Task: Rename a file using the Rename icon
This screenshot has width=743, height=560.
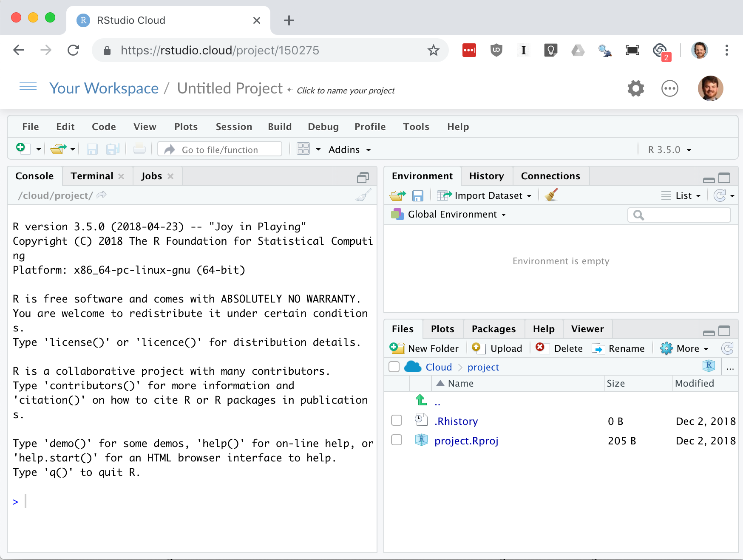Action: coord(618,348)
